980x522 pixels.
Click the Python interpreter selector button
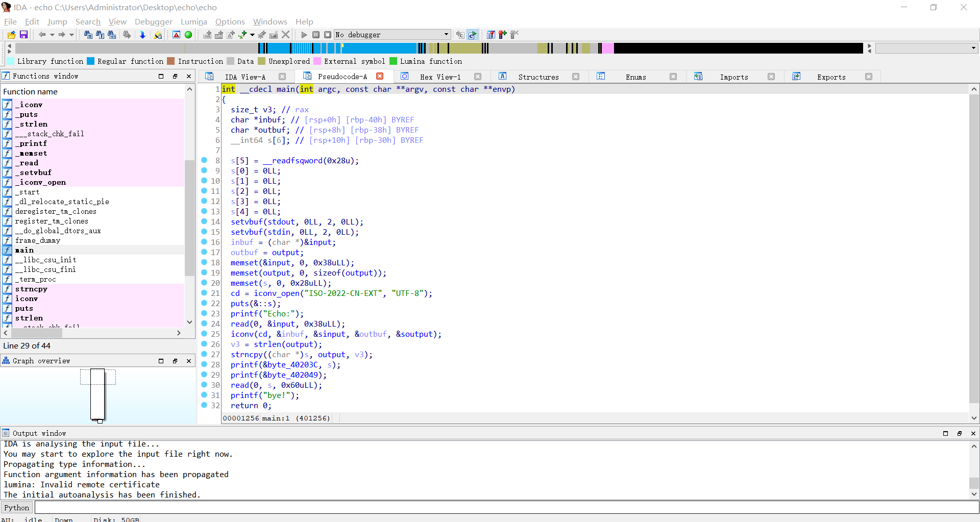click(x=17, y=508)
